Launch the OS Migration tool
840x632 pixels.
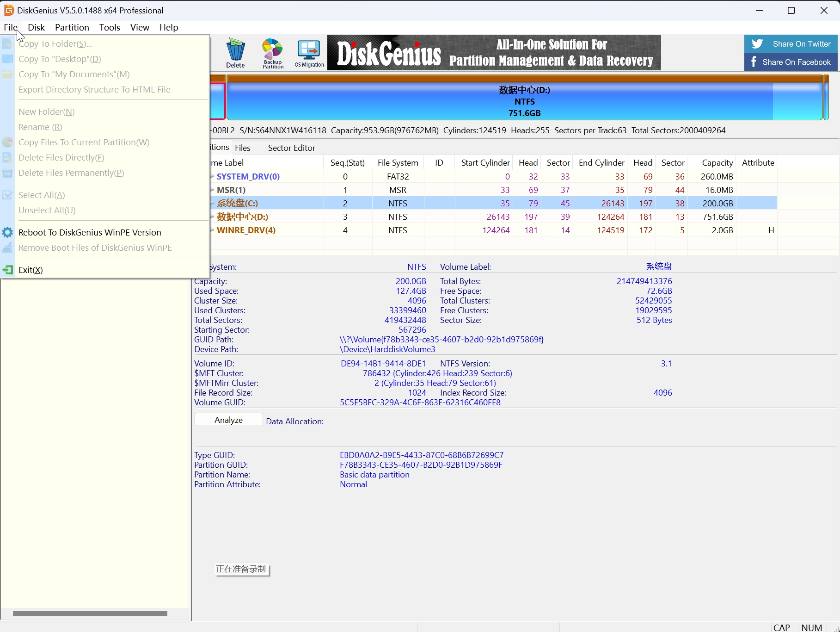[309, 53]
